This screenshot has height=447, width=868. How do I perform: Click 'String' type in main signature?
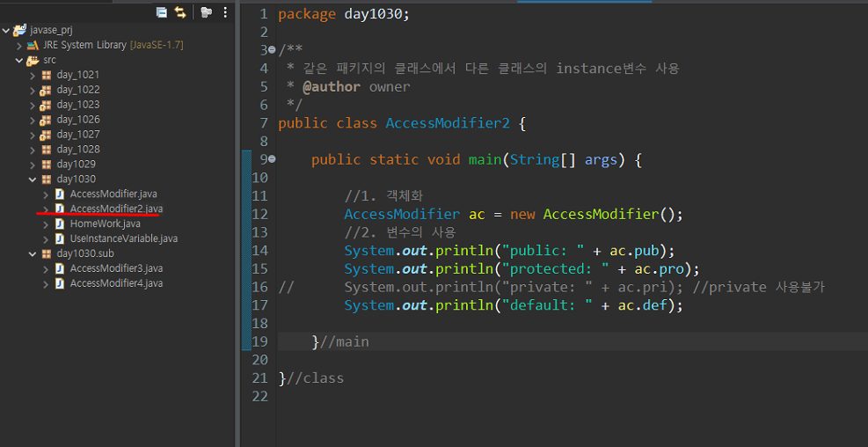pos(535,160)
